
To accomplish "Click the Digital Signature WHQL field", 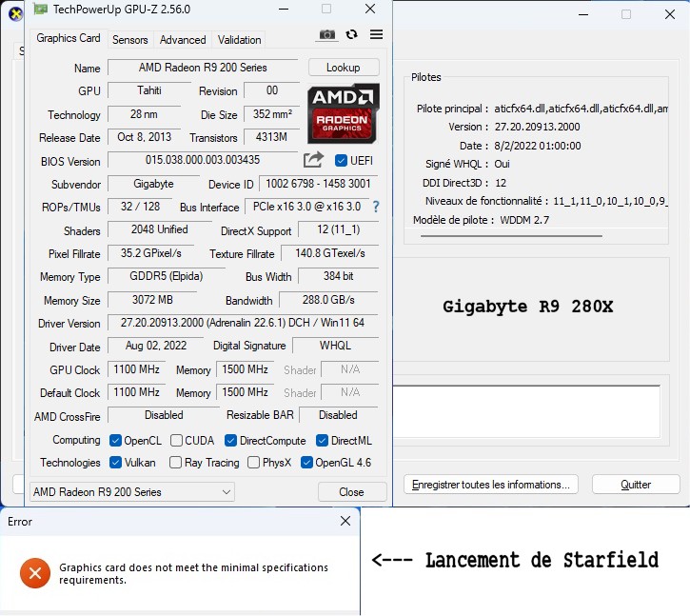I will click(x=335, y=346).
